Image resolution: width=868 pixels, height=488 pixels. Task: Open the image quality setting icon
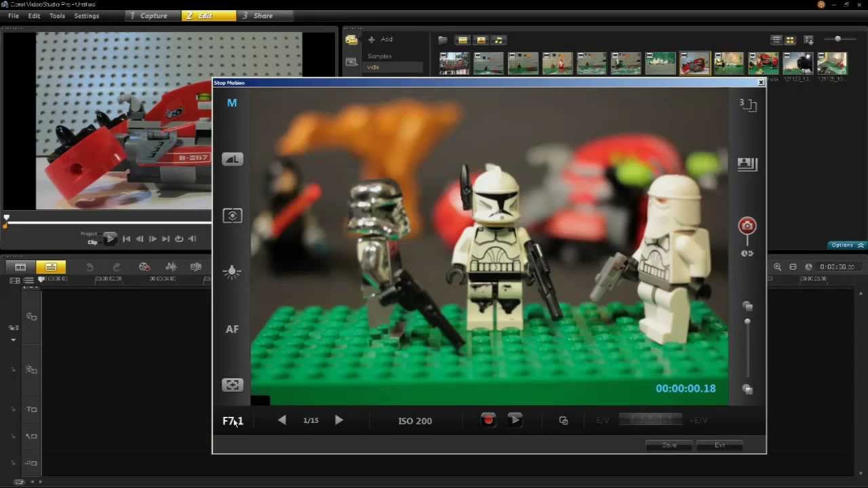pyautogui.click(x=232, y=159)
